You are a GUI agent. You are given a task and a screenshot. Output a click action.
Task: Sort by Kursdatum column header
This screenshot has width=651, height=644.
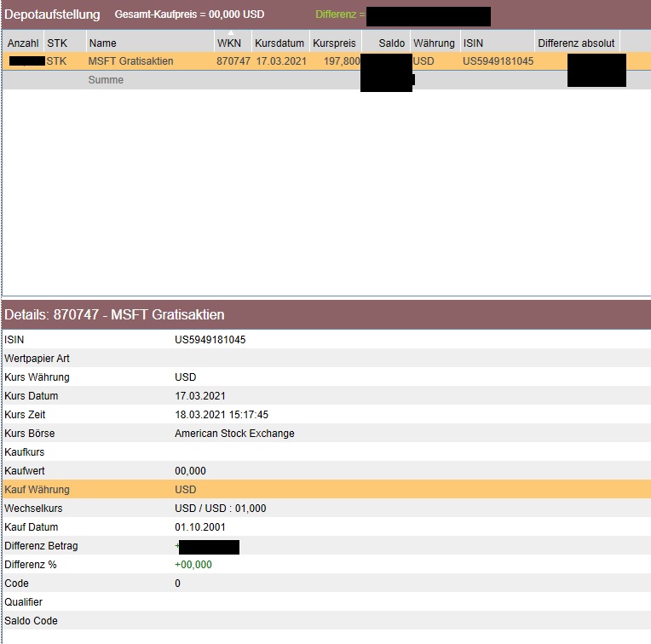coord(279,43)
